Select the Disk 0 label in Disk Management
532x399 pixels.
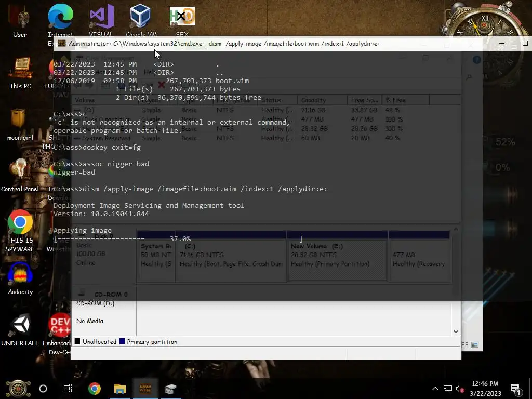pos(103,236)
